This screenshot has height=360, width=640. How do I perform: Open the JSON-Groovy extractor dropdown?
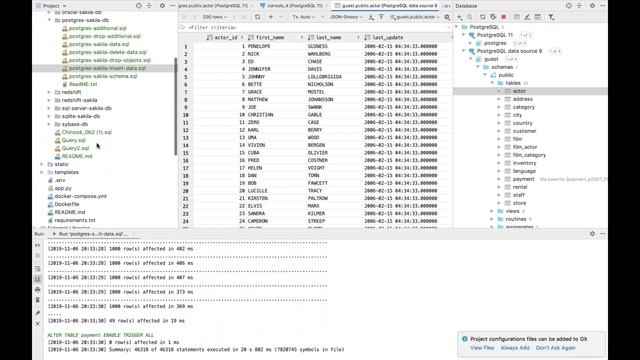[346, 17]
